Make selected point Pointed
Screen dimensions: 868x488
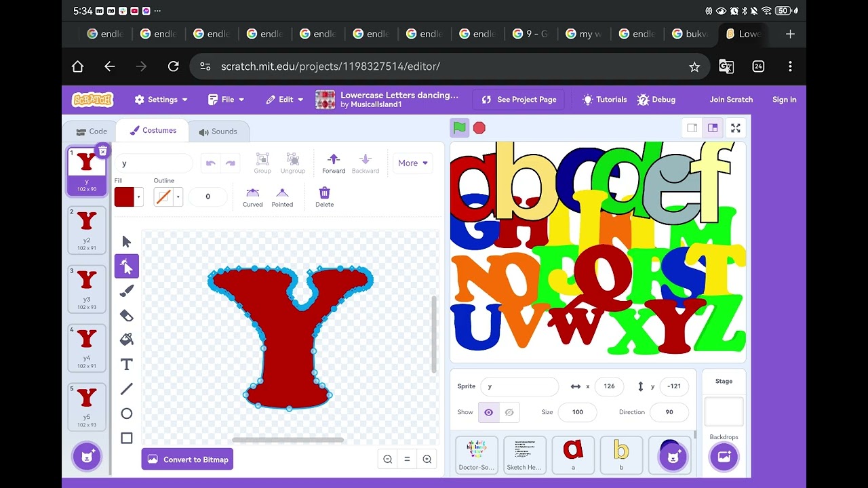[282, 197]
